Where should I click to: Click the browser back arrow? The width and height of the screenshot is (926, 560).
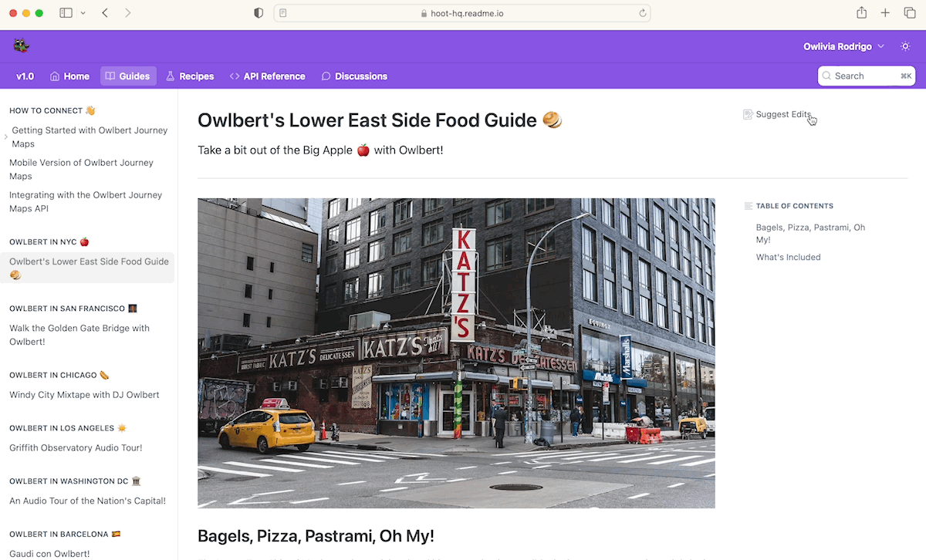point(105,13)
